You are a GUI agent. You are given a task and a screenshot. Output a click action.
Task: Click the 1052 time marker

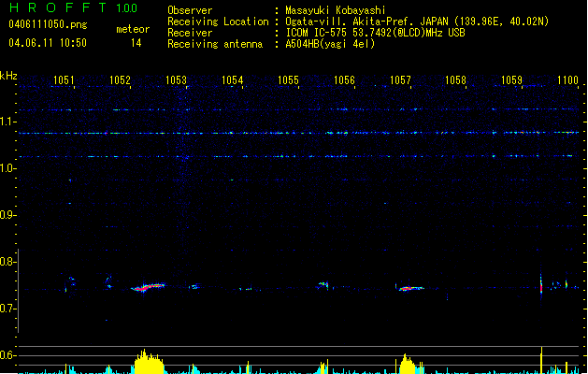120,79
